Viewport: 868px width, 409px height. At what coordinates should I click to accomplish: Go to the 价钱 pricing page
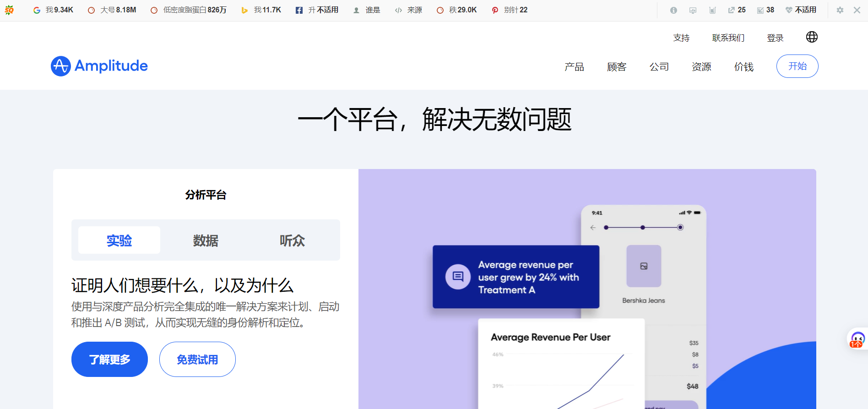(x=744, y=67)
